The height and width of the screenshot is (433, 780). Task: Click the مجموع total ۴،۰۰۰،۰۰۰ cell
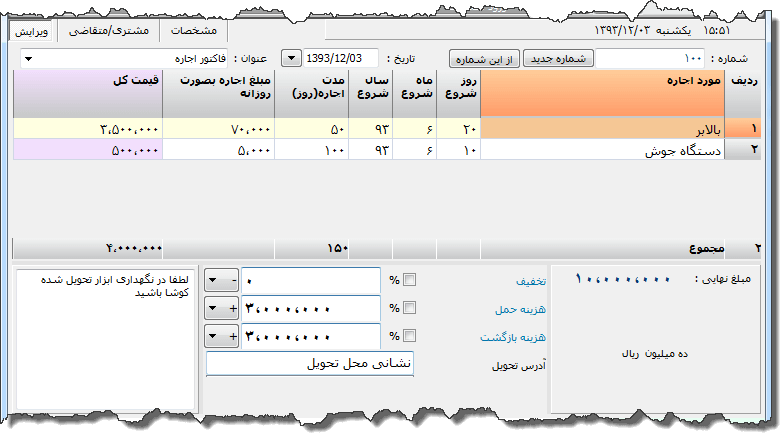click(88, 248)
